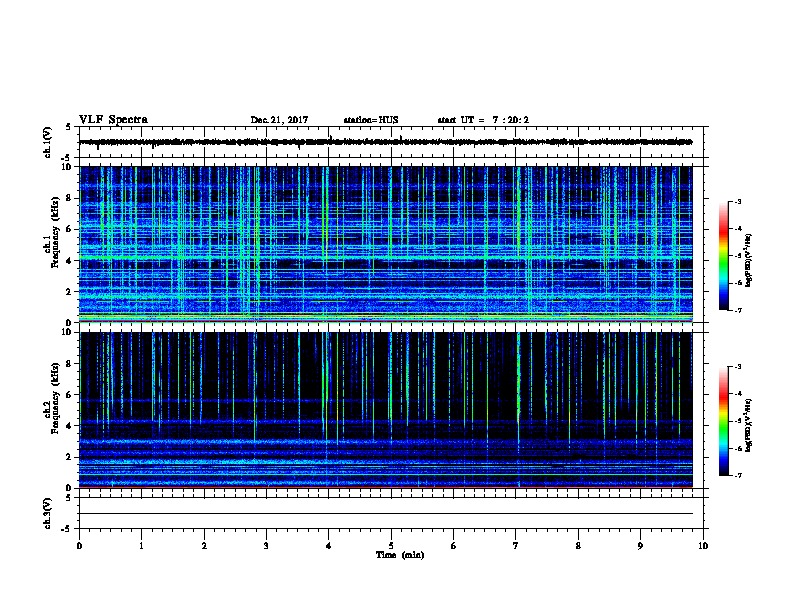Viewport: 792px width, 612px height.
Task: Click the ch.1 spectrogram panel
Action: tap(391, 244)
